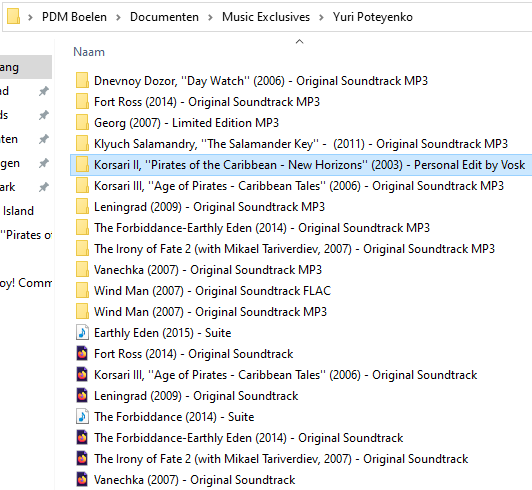Click pin icon beside 'ds' sidebar item

[44, 115]
